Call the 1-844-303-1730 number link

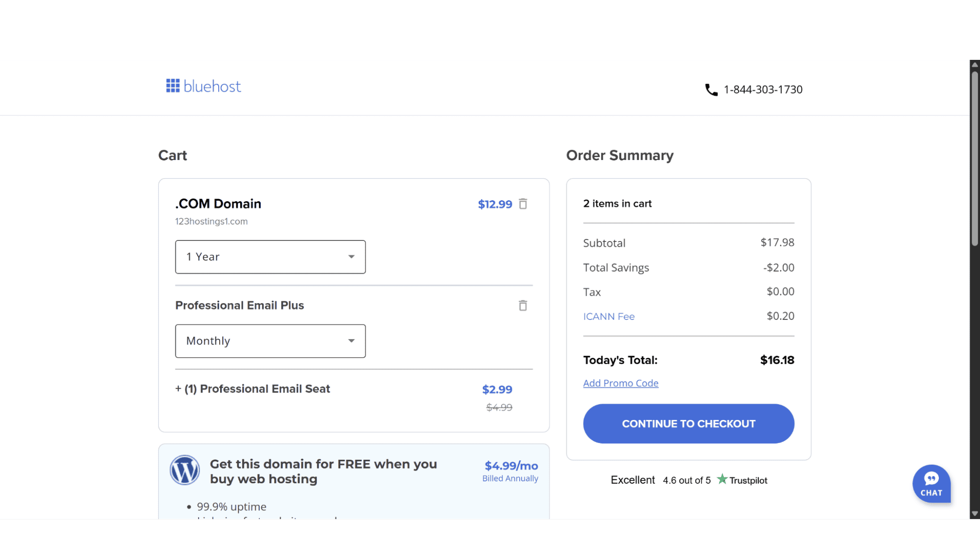(763, 89)
